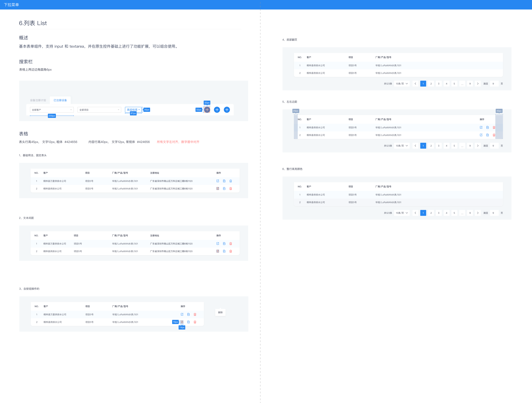
Task: Click 项目 column header in 文本间距 table
Action: pyautogui.click(x=76, y=235)
